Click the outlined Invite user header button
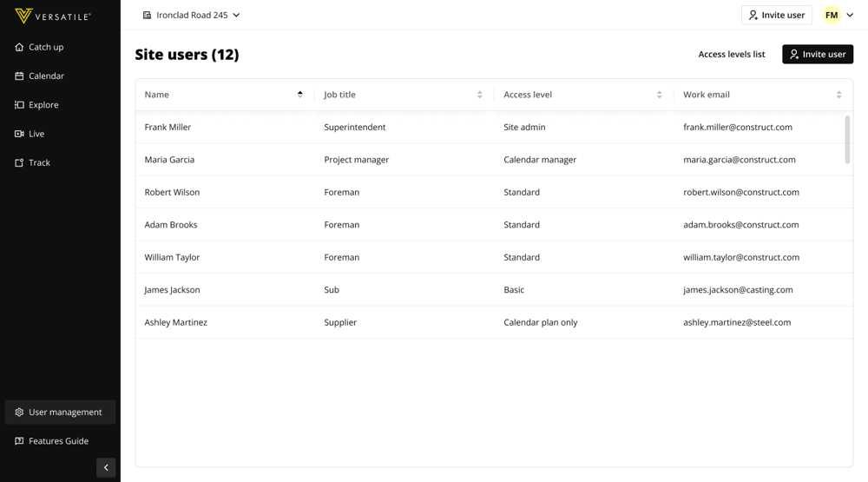Screen dimensions: 868x482 pyautogui.click(x=776, y=15)
